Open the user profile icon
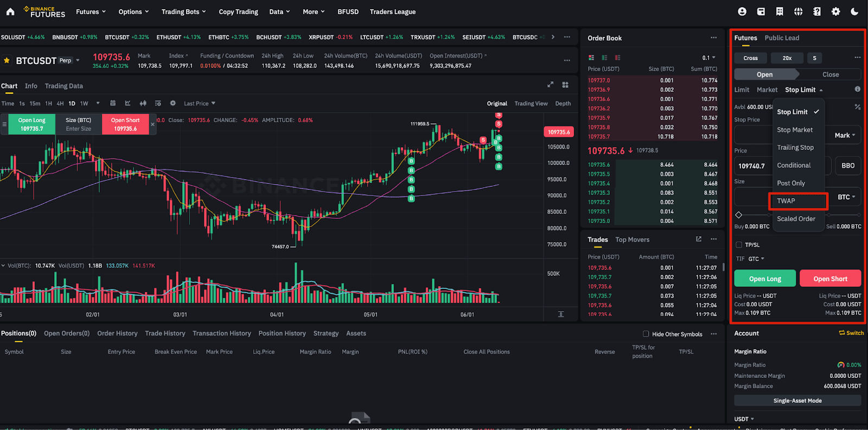The height and width of the screenshot is (430, 868). (x=742, y=11)
